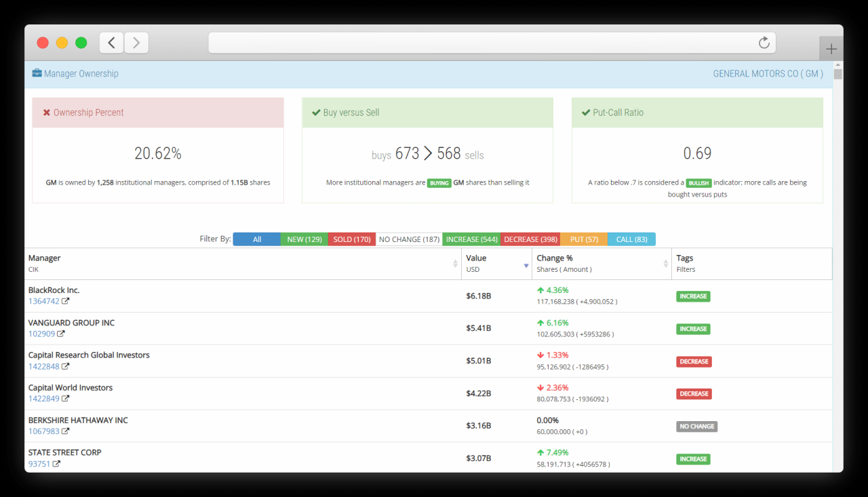Filter by NEW (129) positions
The width and height of the screenshot is (868, 497).
tap(304, 239)
